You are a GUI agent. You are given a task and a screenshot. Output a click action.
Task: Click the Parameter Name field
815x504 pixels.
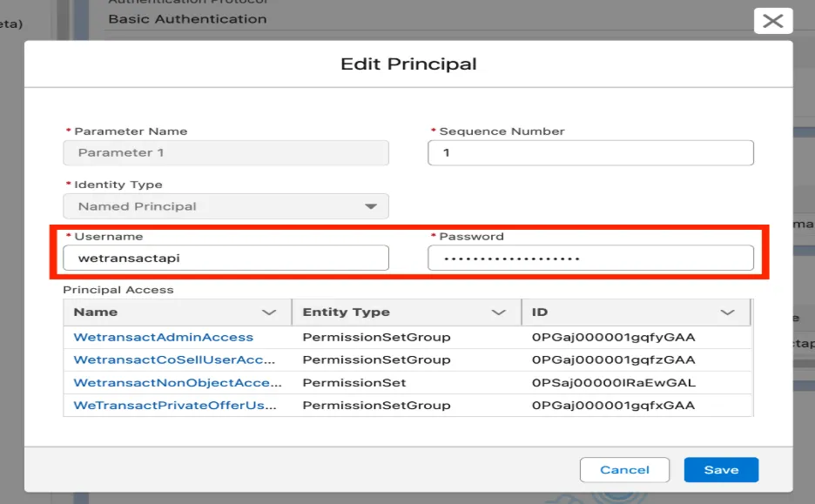226,152
